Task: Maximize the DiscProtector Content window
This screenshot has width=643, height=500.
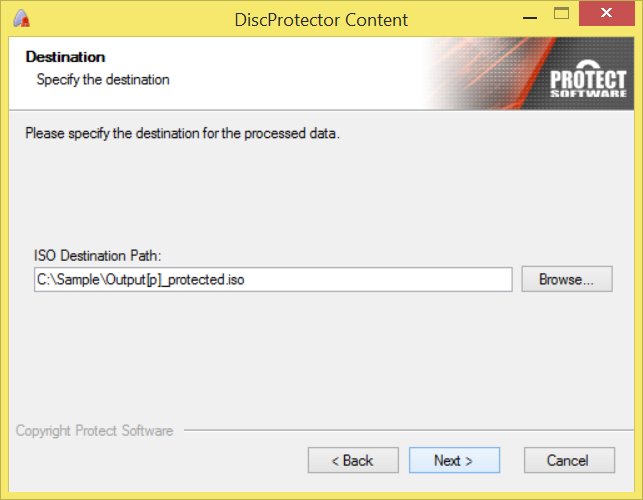Action: pyautogui.click(x=561, y=14)
